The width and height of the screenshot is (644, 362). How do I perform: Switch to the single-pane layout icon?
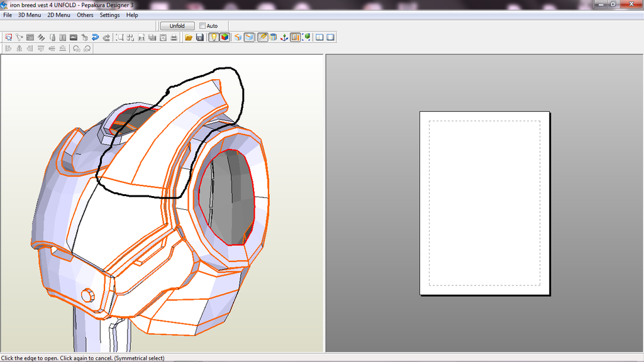330,37
